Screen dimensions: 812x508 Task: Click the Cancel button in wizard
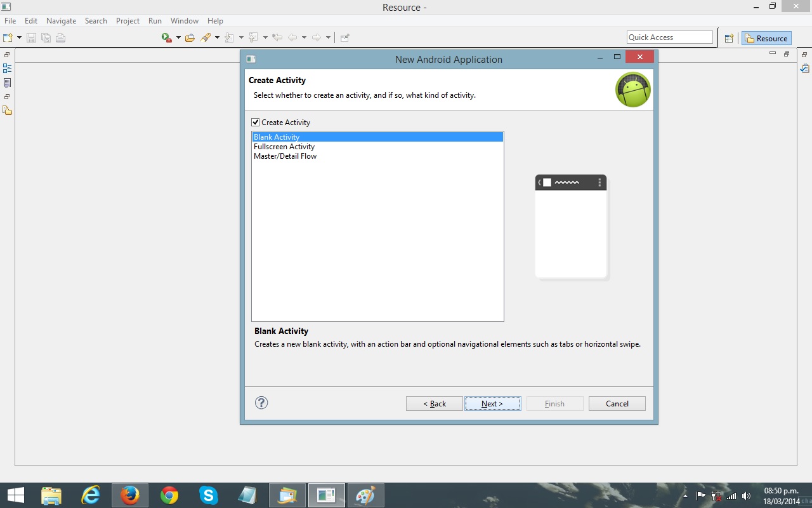(x=617, y=404)
